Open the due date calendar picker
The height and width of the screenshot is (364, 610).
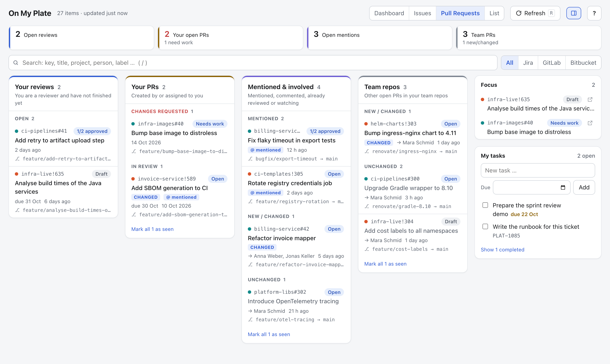563,187
